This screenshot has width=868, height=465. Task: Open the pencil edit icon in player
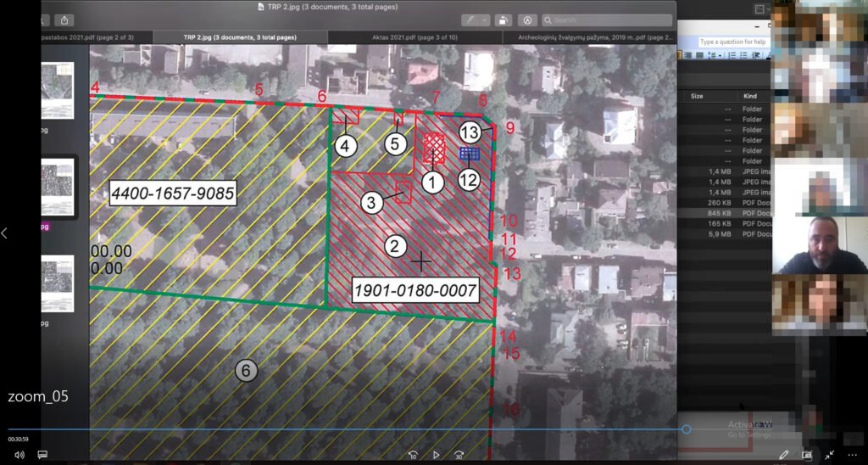[783, 455]
